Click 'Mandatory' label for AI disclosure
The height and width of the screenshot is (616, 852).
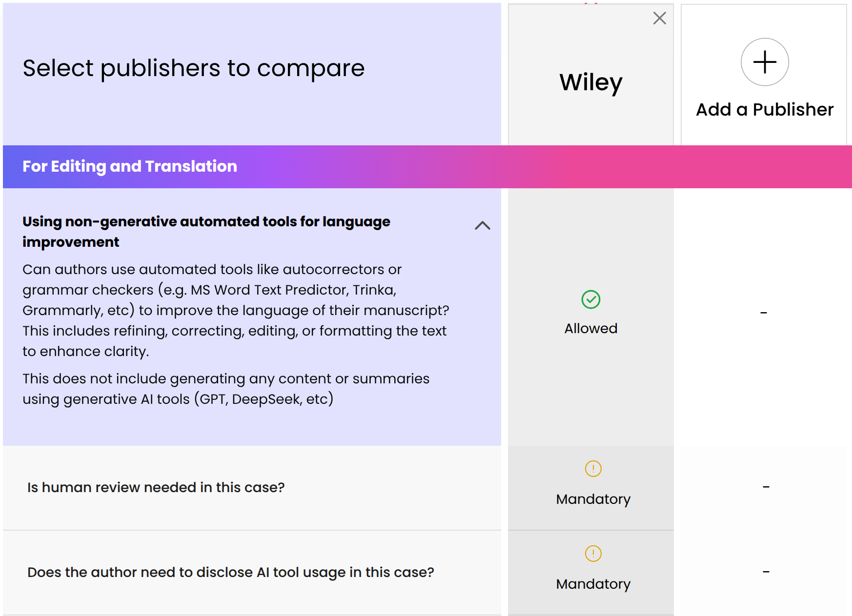(593, 584)
